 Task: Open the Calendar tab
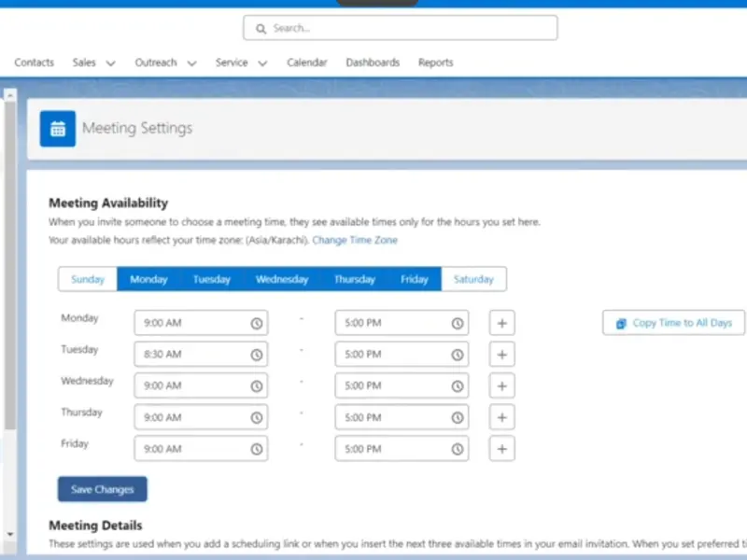tap(307, 63)
